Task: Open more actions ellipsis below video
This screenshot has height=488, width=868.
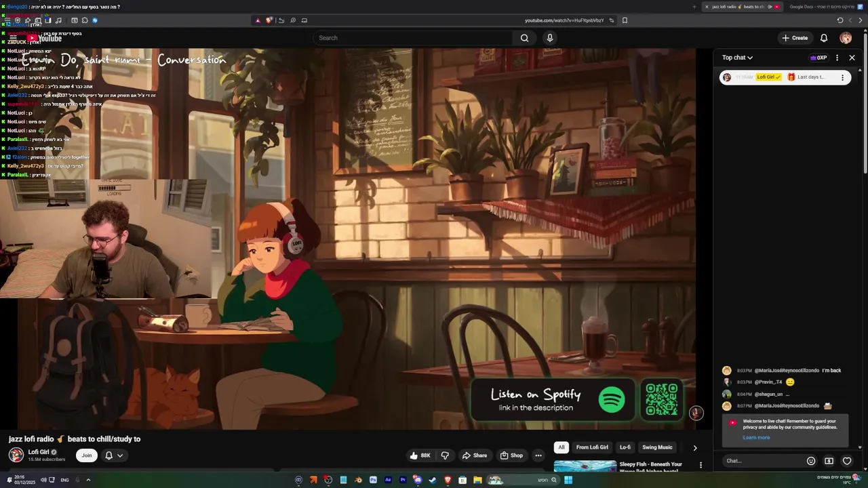Action: 538,455
